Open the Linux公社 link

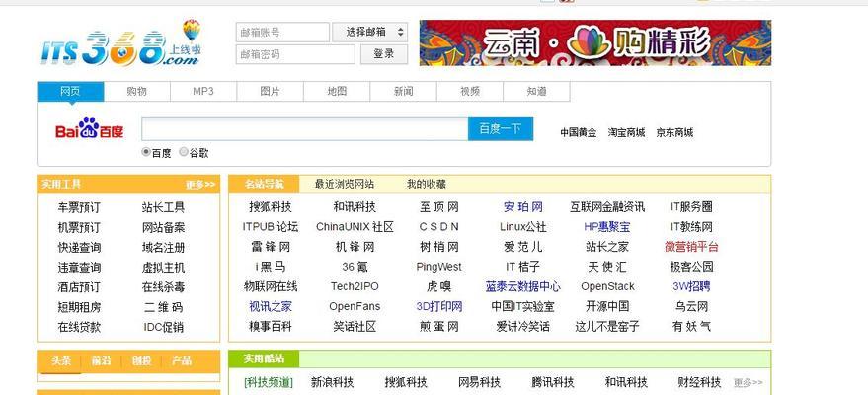click(x=523, y=227)
